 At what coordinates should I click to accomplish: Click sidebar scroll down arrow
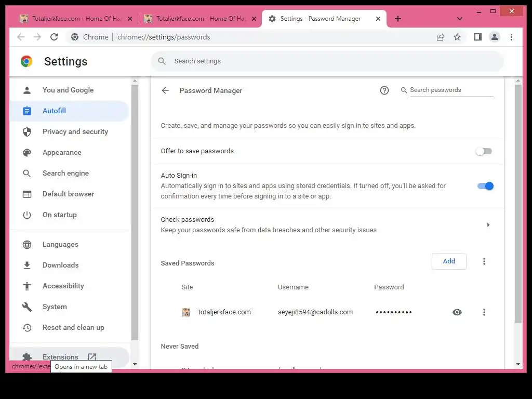click(x=135, y=364)
